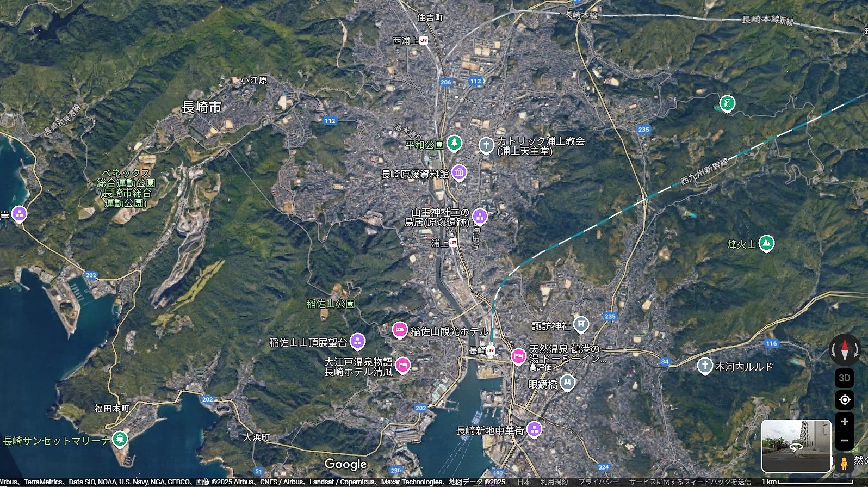
Task: Zoom out with the minus button
Action: [x=845, y=440]
